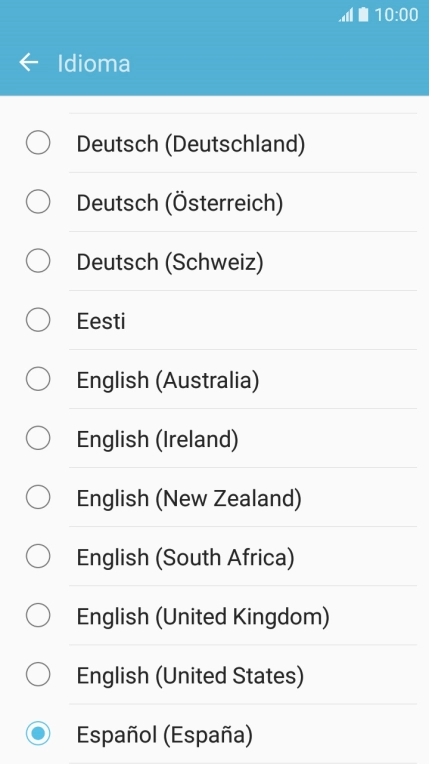The width and height of the screenshot is (429, 764).
Task: Tap the back arrow icon
Action: 29,62
